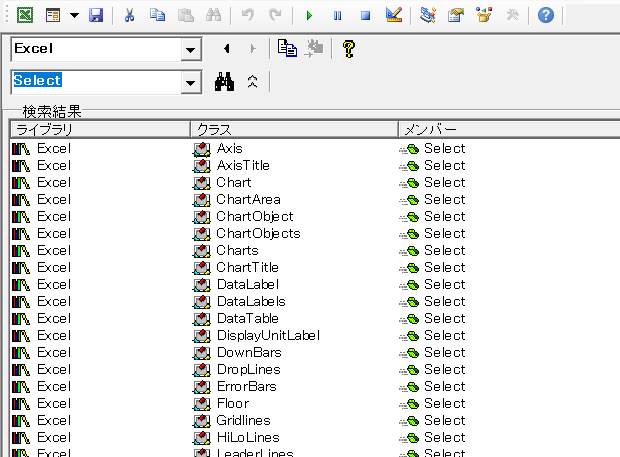Screen dimensions: 620x457
Task: Click the View Microsoft Excel icon
Action: coord(25,15)
